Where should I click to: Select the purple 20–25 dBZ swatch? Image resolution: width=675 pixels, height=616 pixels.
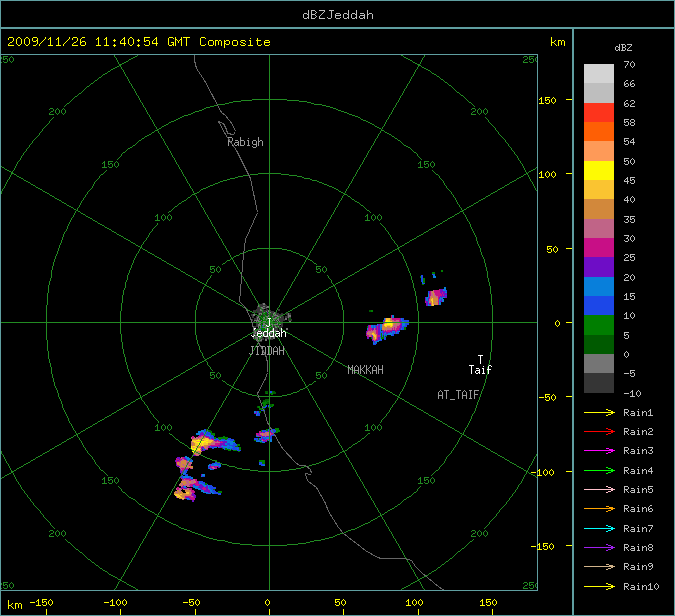599,267
